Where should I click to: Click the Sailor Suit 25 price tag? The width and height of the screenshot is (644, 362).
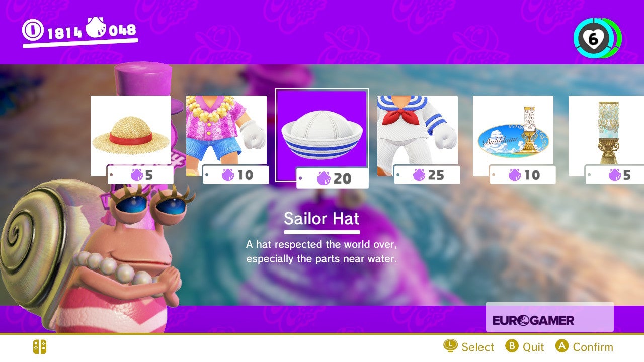point(427,175)
